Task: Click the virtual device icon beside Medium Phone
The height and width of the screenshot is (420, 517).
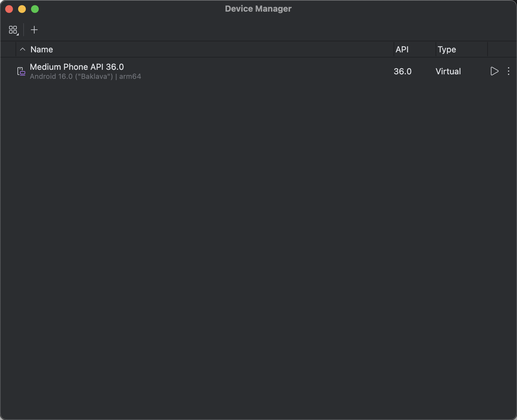Action: coord(21,71)
